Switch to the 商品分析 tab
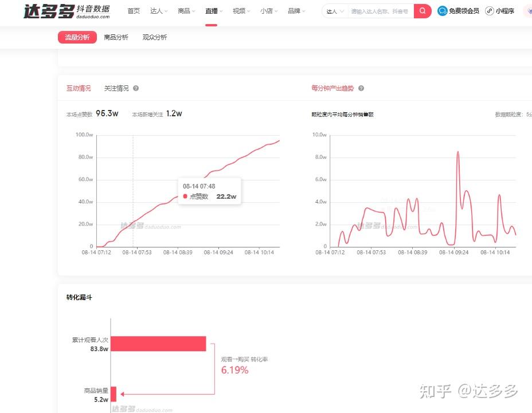532x413 pixels. coord(116,37)
